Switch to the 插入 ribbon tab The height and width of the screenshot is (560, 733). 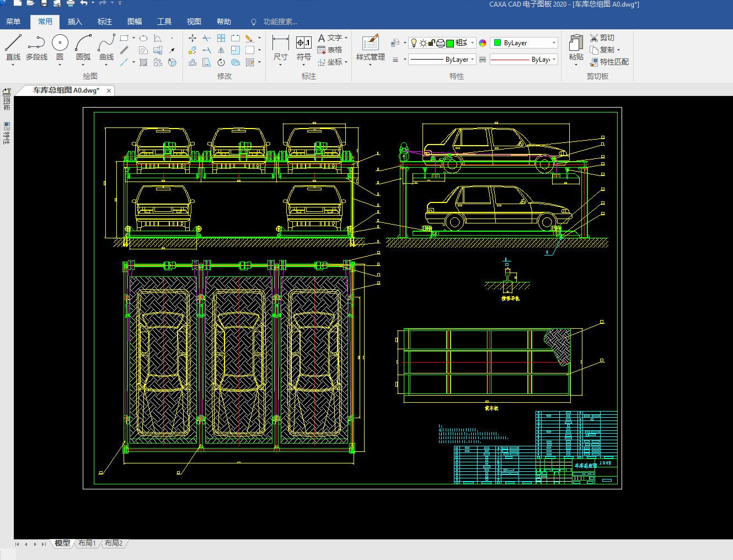74,22
